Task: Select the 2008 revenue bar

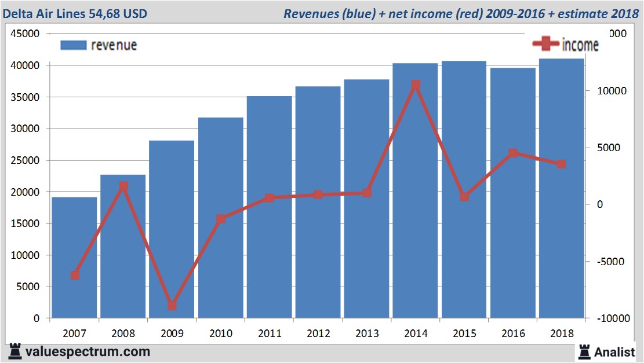Action: pos(123,246)
